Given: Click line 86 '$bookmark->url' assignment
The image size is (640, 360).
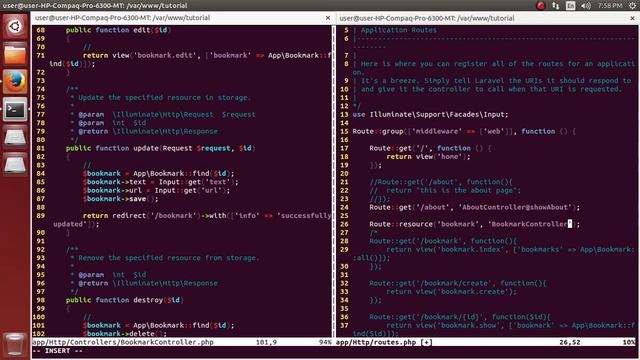Looking at the screenshot, I should pos(156,191).
